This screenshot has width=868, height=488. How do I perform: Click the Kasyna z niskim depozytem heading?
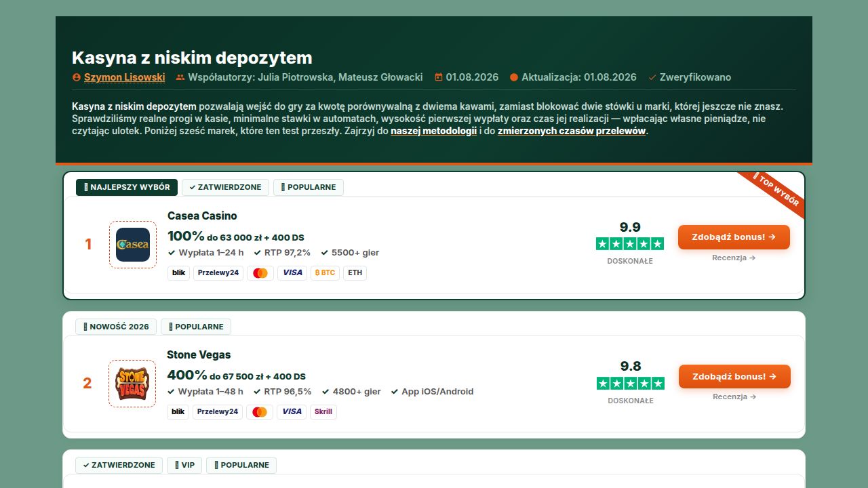point(192,58)
